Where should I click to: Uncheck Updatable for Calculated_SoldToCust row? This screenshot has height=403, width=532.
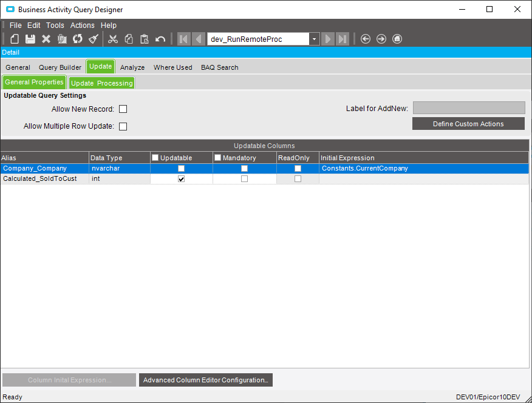181,179
